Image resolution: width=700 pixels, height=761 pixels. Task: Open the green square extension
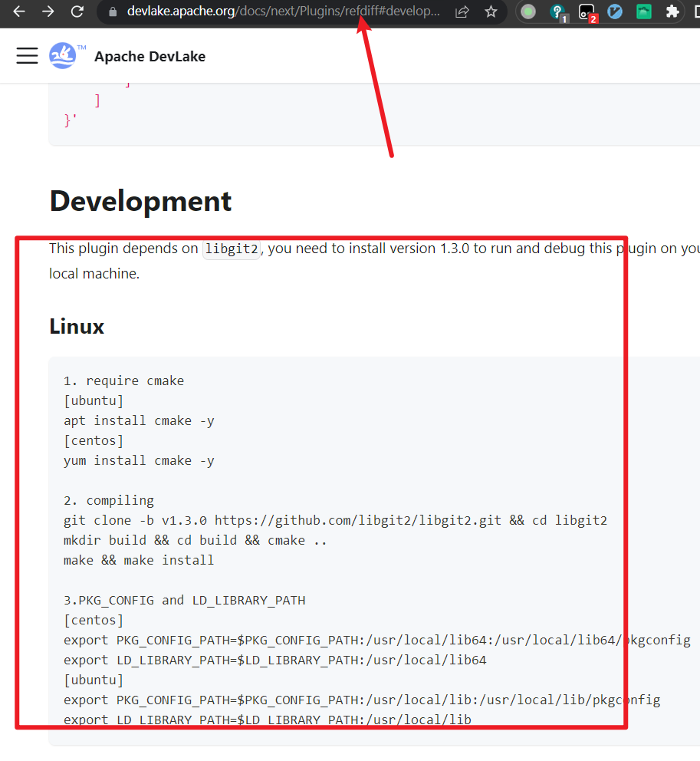tap(644, 12)
